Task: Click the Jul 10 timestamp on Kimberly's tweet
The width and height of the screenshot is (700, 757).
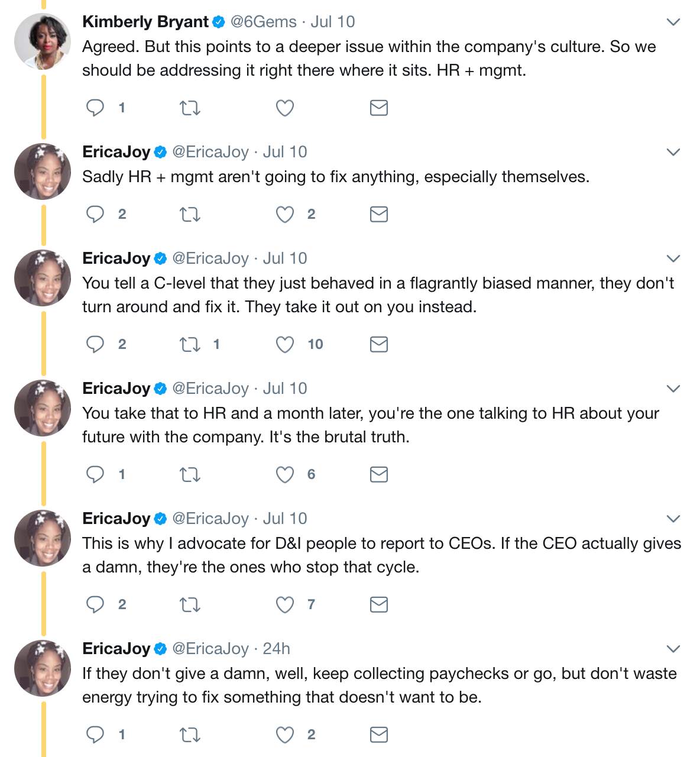Action: (x=333, y=22)
